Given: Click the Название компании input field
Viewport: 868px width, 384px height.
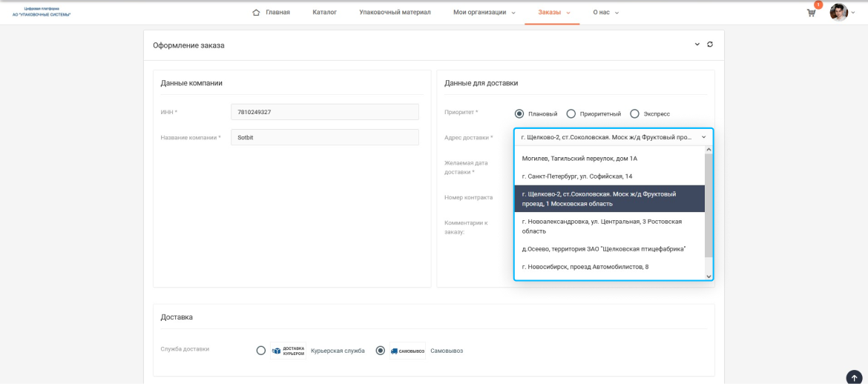Looking at the screenshot, I should (x=325, y=137).
